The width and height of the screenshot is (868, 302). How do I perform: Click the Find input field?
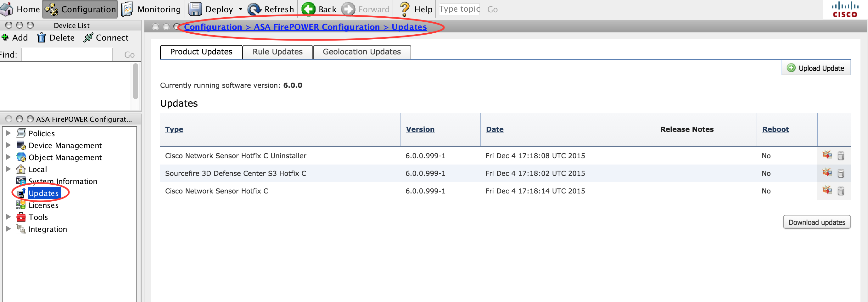(x=67, y=55)
